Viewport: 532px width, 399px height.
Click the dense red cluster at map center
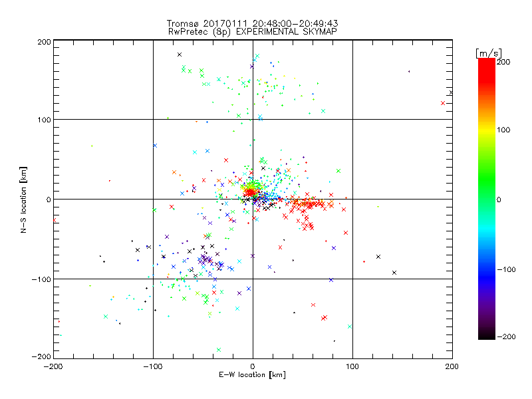click(x=251, y=192)
